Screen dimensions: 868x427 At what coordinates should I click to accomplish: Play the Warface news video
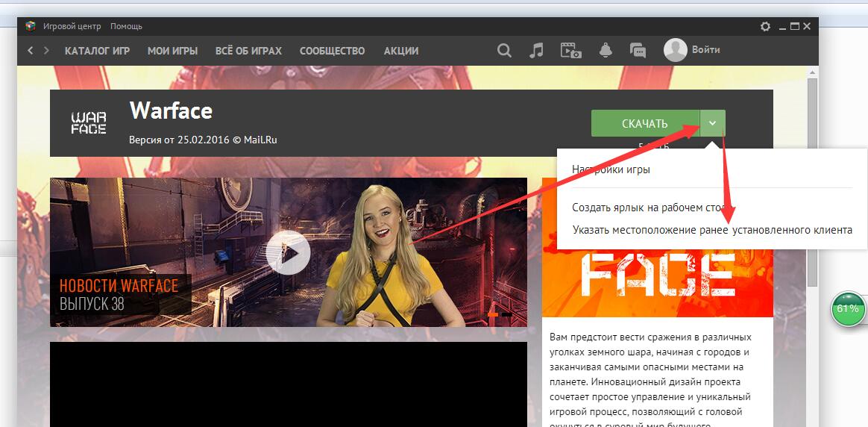coord(288,252)
